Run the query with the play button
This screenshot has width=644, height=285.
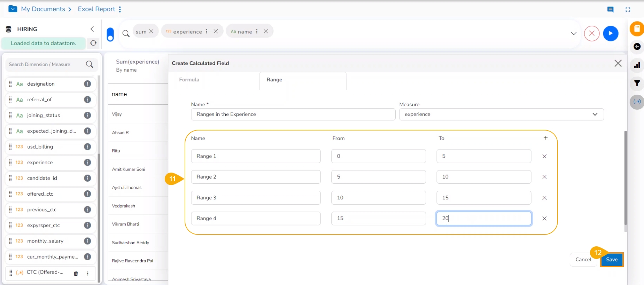pyautogui.click(x=610, y=33)
